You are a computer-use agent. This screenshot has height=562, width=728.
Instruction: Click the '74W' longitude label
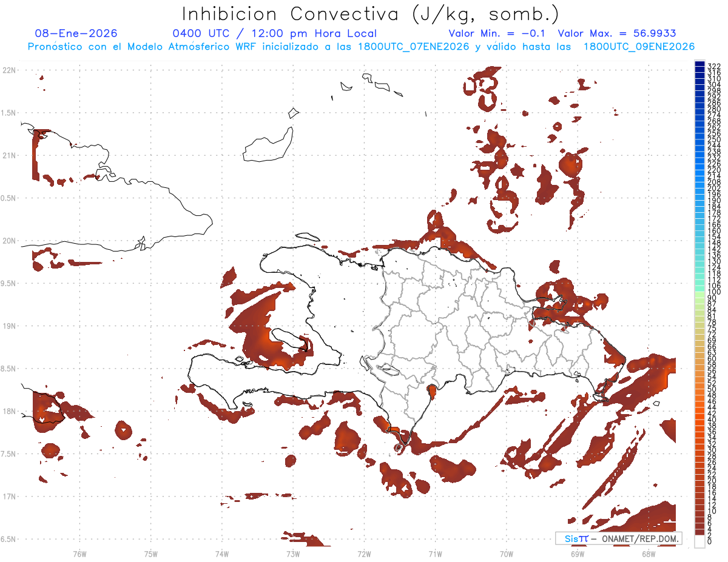coord(222,554)
